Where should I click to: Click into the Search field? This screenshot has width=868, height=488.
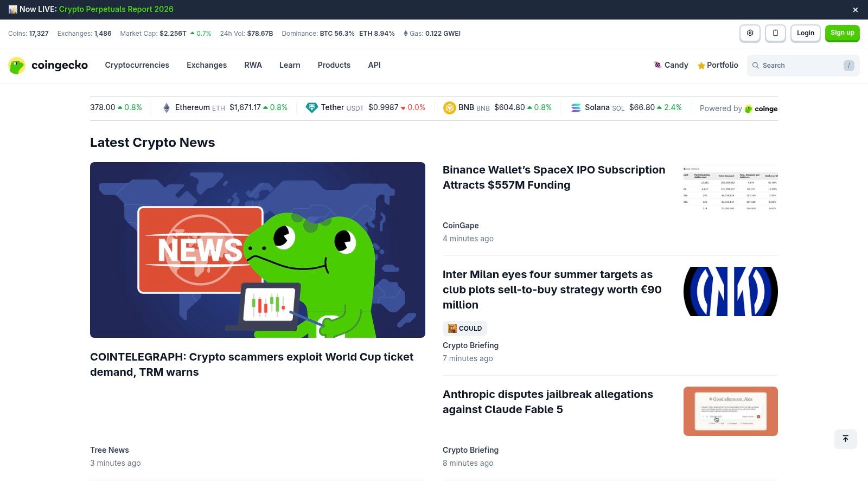[x=803, y=66]
